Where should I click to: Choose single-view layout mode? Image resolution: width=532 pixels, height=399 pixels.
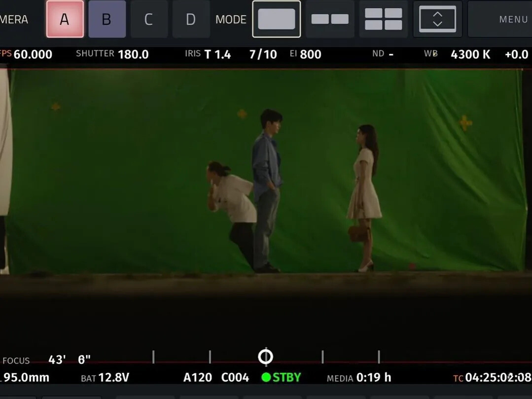[276, 19]
